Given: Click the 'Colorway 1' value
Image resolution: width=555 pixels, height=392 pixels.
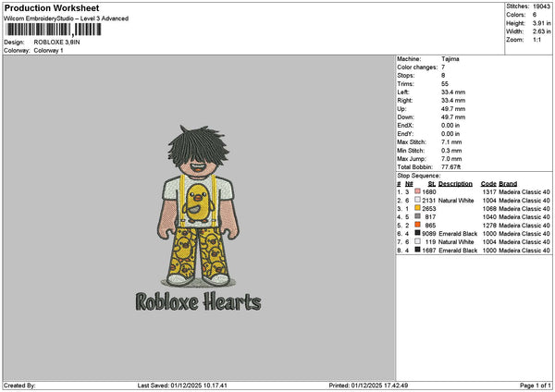Looking at the screenshot, I should coord(48,51).
